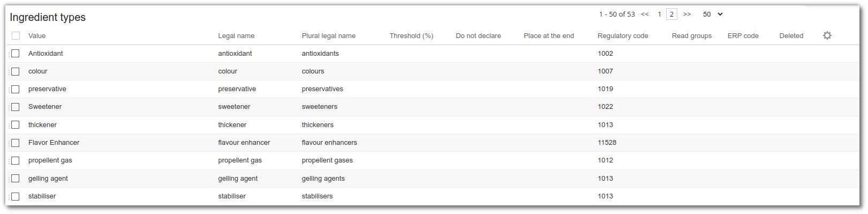This screenshot has width=868, height=214.
Task: Click the Plural legal name column header
Action: pos(328,36)
